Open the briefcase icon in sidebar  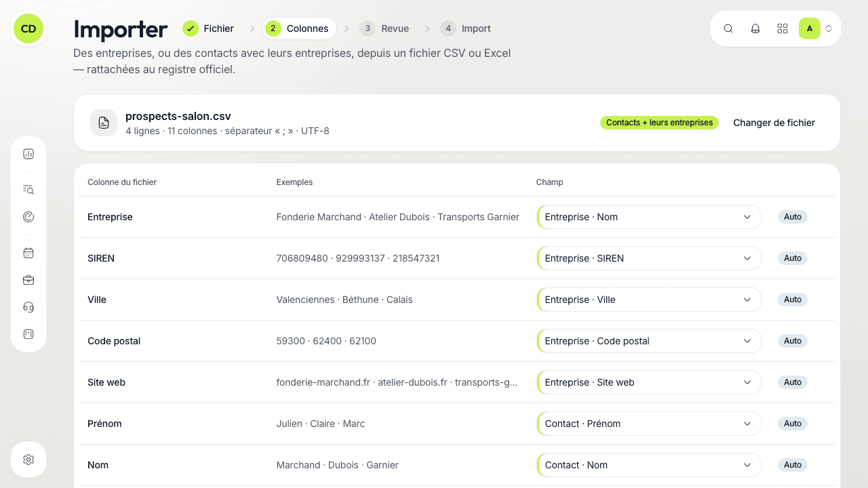pos(28,280)
